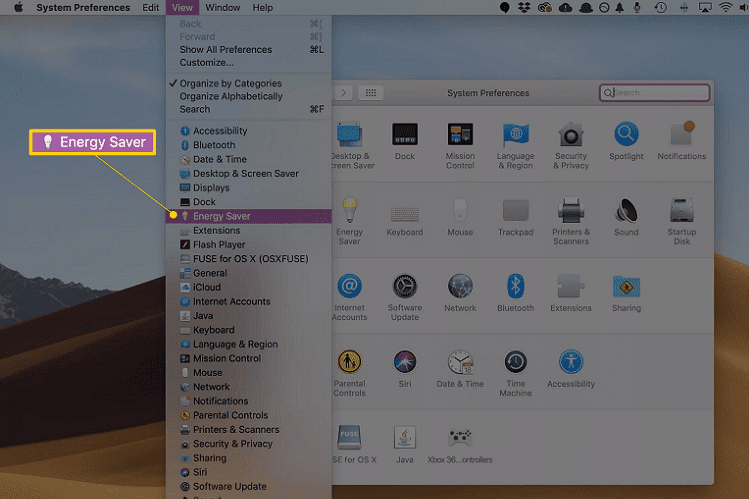
Task: Choose Search in the View menu
Action: 249,109
